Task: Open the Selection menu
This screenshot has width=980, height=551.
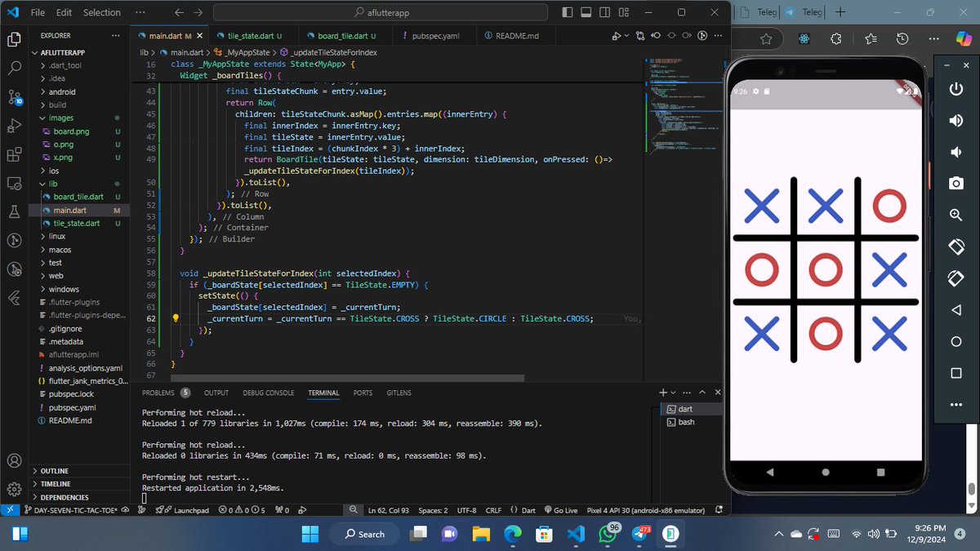Action: [x=101, y=12]
